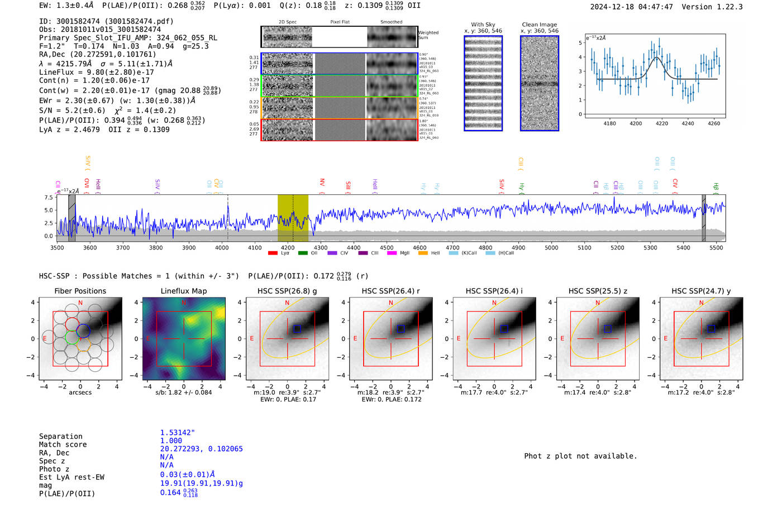Click the magenta MgII legend swatch
782x532 pixels.
[x=392, y=253]
